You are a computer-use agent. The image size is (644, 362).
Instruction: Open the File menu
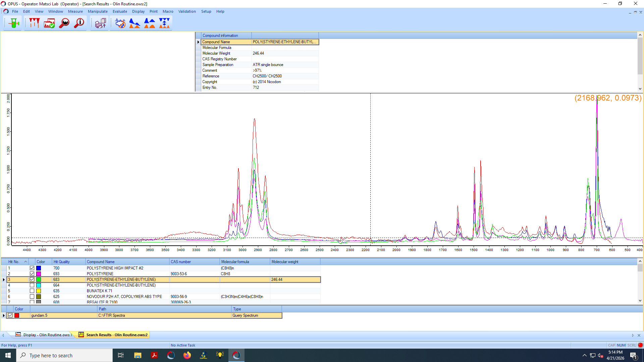point(15,11)
